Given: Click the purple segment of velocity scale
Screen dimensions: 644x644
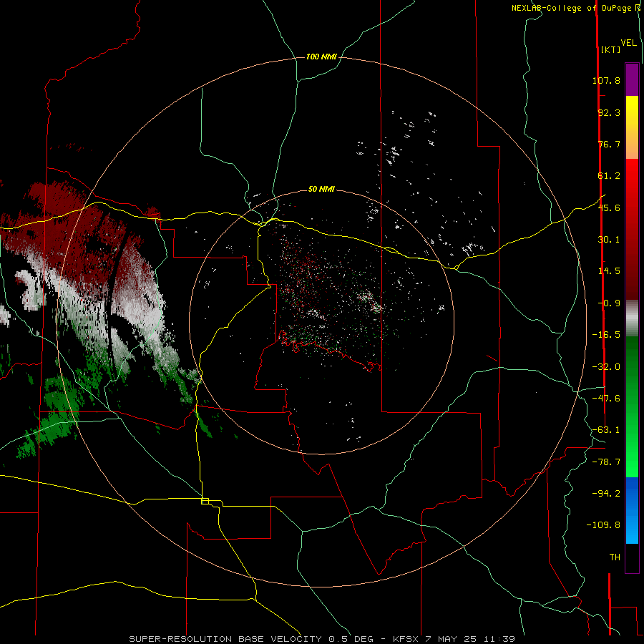Looking at the screenshot, I should (x=632, y=79).
